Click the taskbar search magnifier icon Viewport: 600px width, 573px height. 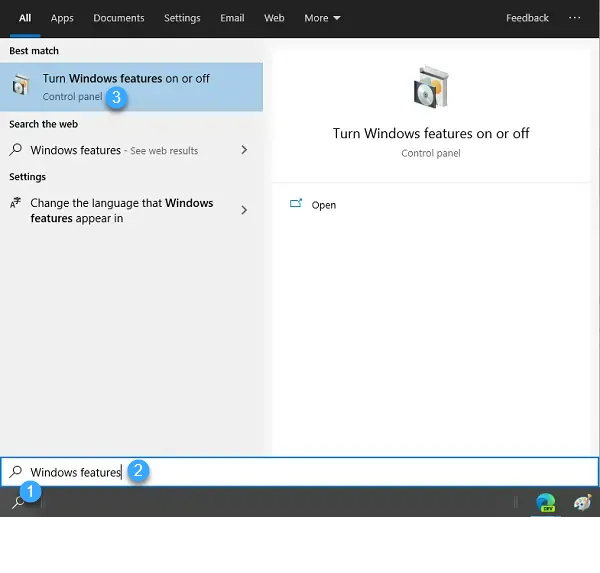coord(18,502)
